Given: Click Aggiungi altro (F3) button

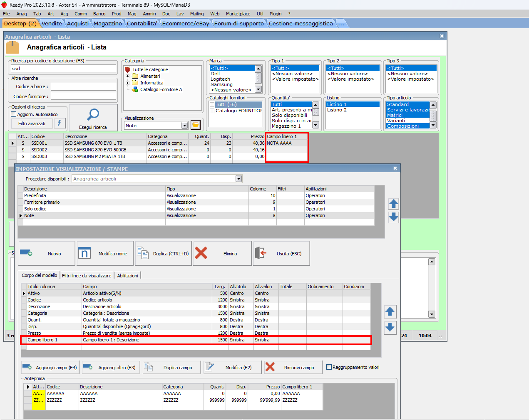Looking at the screenshot, I should (111, 367).
